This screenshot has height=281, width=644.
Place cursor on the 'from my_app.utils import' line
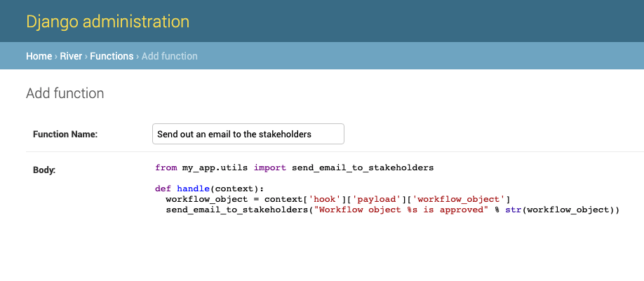click(x=295, y=167)
